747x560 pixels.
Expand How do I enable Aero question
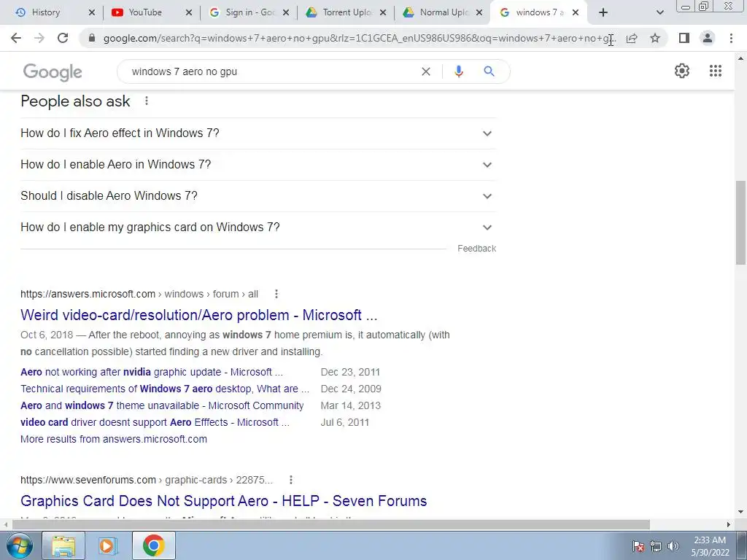click(258, 165)
